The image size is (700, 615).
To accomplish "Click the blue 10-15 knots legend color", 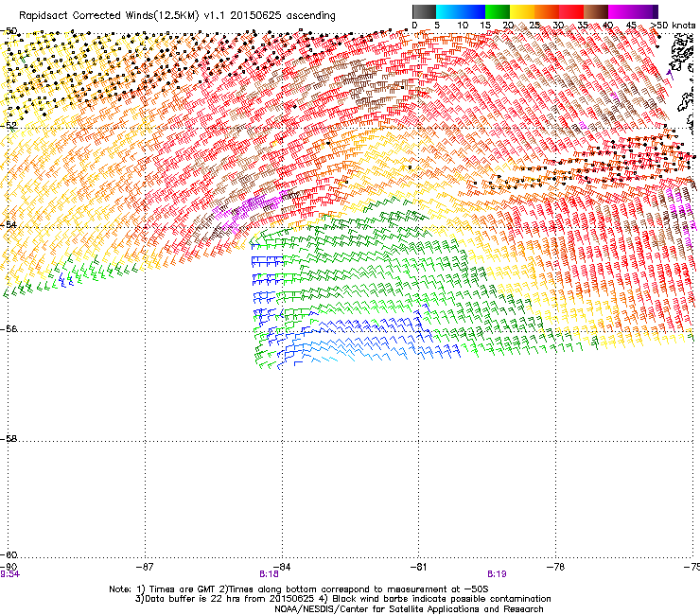I will [x=473, y=11].
